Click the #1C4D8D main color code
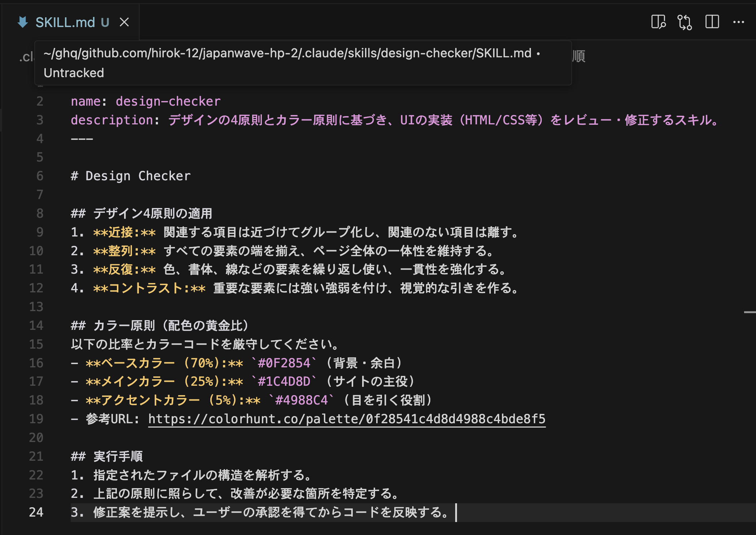Image resolution: width=756 pixels, height=535 pixels. tap(284, 381)
